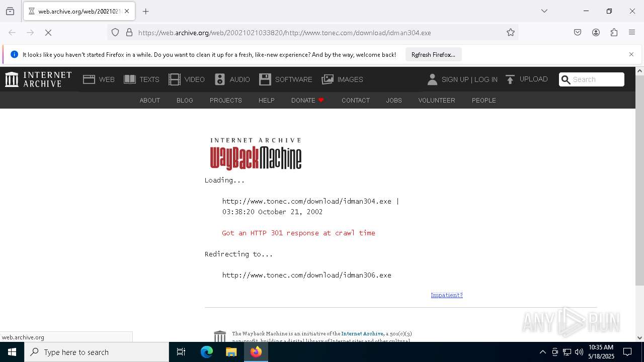This screenshot has height=362, width=644.
Task: Open the Windows Start menu
Action: [12, 352]
